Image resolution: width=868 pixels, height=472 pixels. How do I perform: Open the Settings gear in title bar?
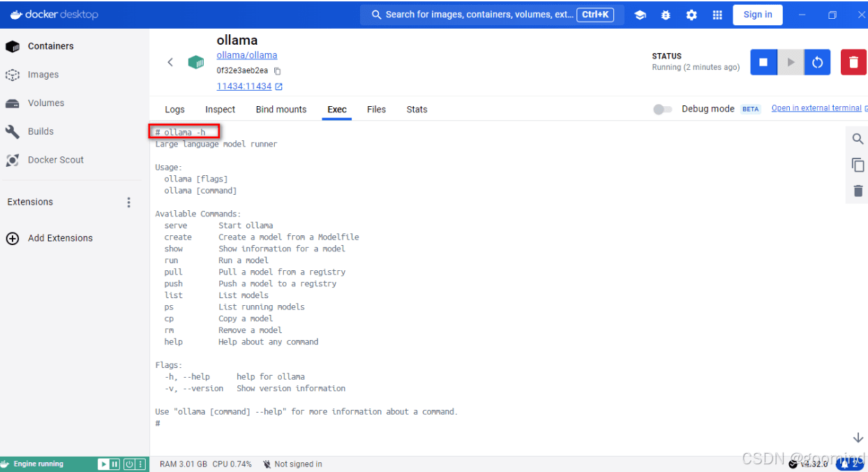coord(691,15)
